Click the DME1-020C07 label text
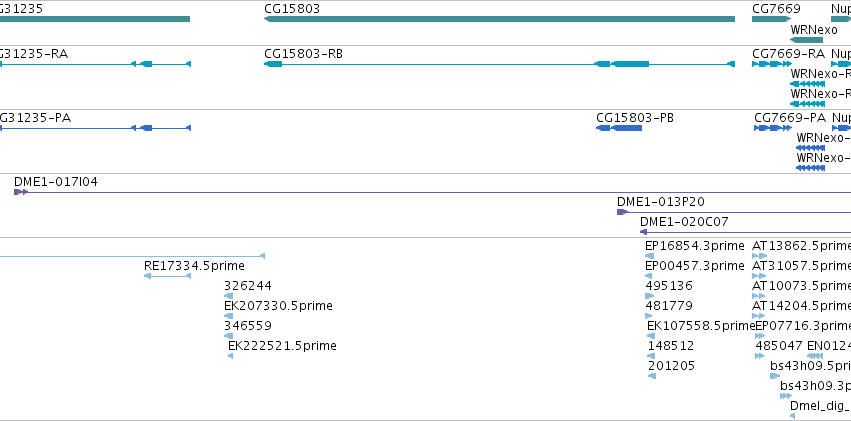Image resolution: width=851 pixels, height=421 pixels. (684, 221)
